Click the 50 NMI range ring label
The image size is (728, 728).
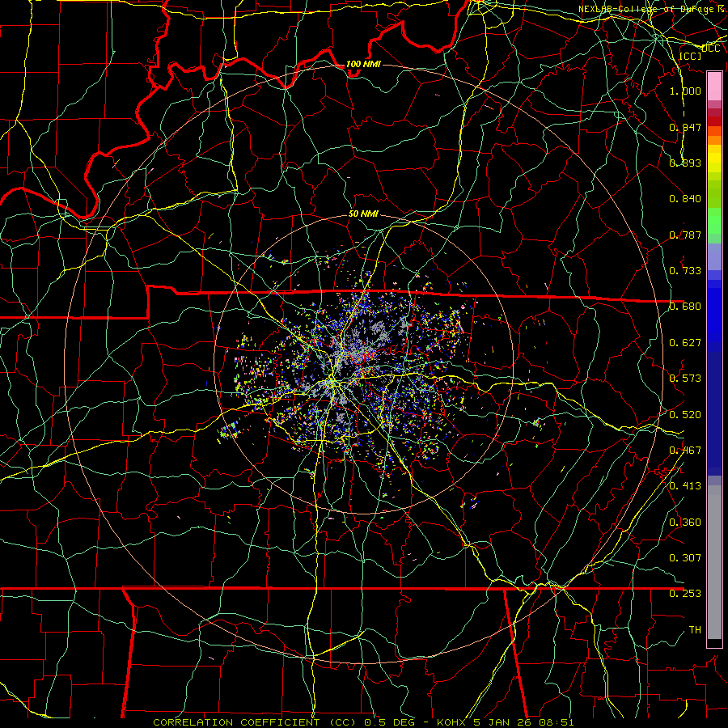click(x=363, y=214)
